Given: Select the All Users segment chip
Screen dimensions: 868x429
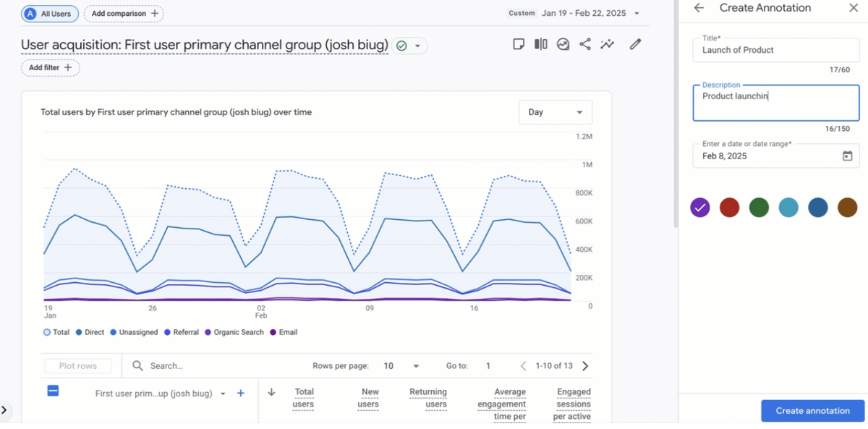Looking at the screenshot, I should pos(50,14).
